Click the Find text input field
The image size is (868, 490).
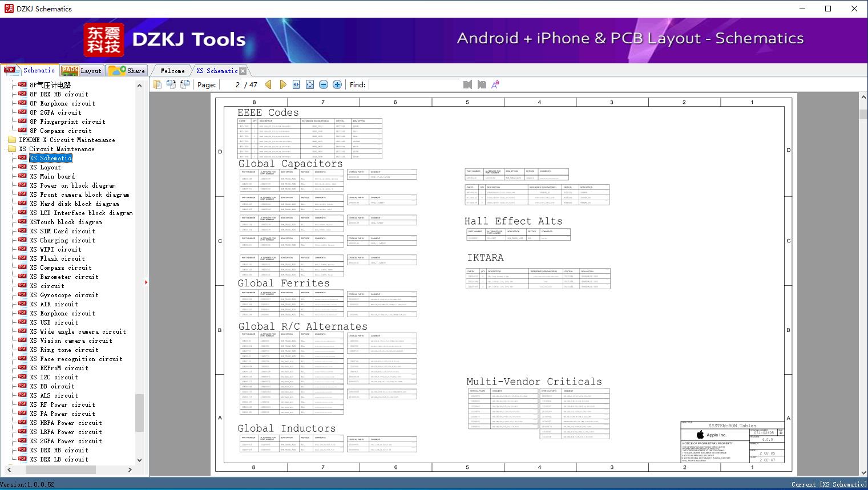[414, 84]
